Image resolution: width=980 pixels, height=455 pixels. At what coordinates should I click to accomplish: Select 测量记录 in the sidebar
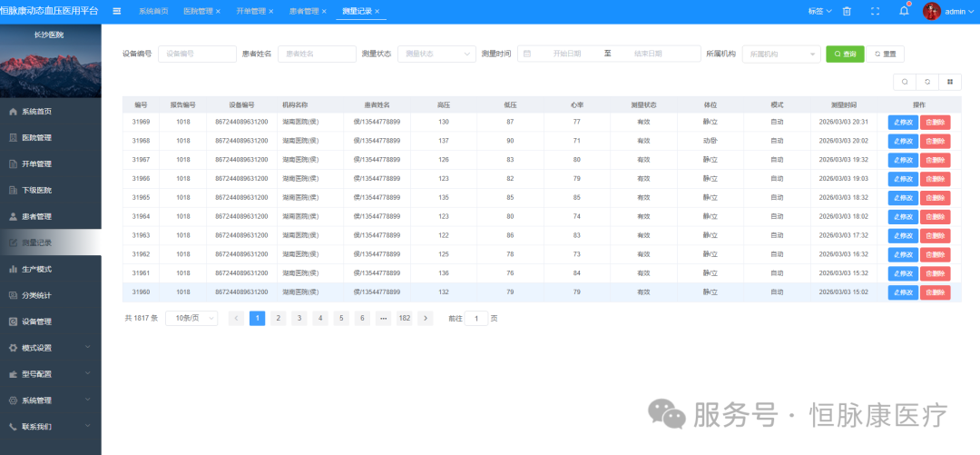pyautogui.click(x=51, y=242)
